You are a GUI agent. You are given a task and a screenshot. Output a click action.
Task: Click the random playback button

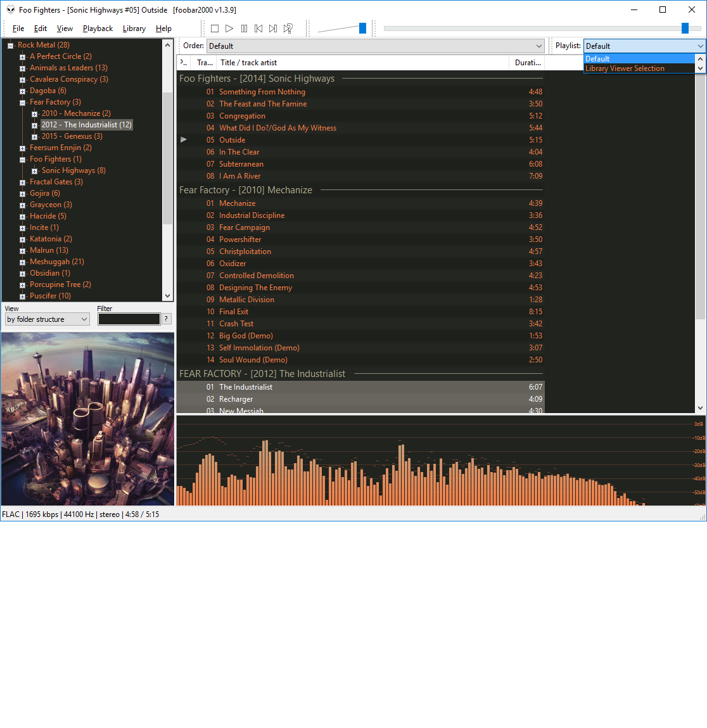pos(288,29)
